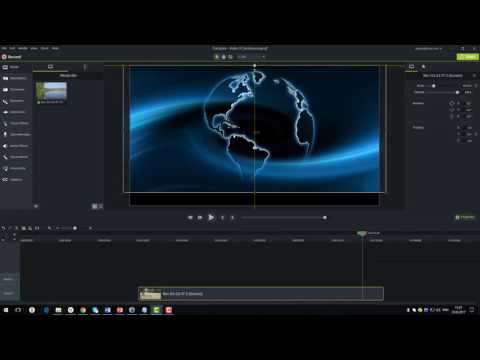
Task: Zoom out the timeline
Action: click(x=58, y=228)
